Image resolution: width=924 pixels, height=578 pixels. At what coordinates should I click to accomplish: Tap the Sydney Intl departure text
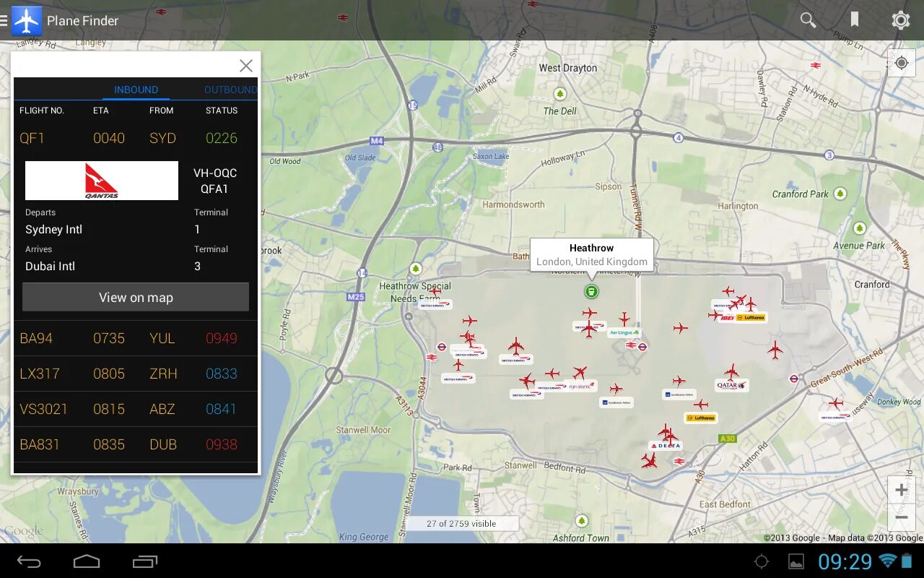click(x=54, y=230)
